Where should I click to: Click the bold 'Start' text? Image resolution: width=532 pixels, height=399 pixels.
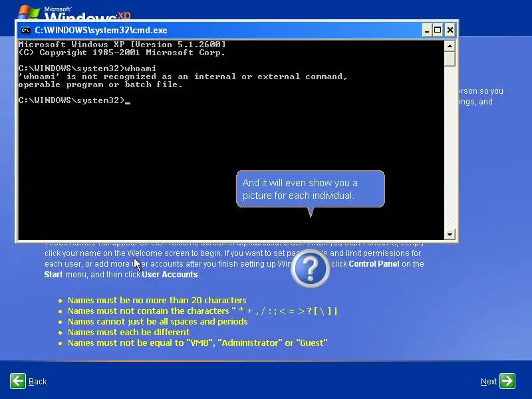click(x=53, y=275)
